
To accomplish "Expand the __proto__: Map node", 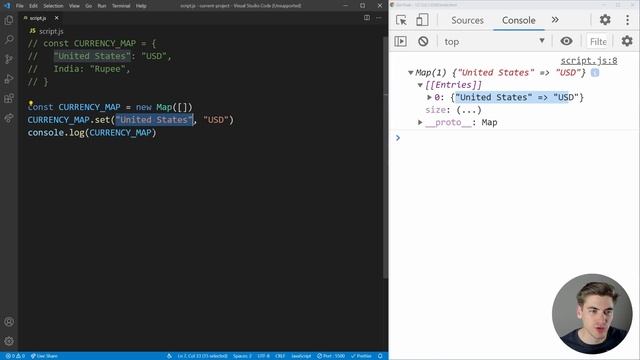I will coord(420,122).
